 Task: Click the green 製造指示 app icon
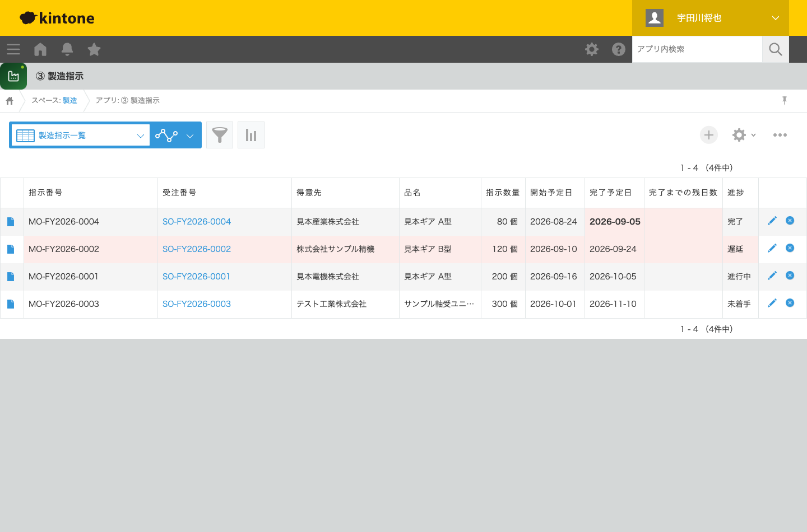point(13,76)
